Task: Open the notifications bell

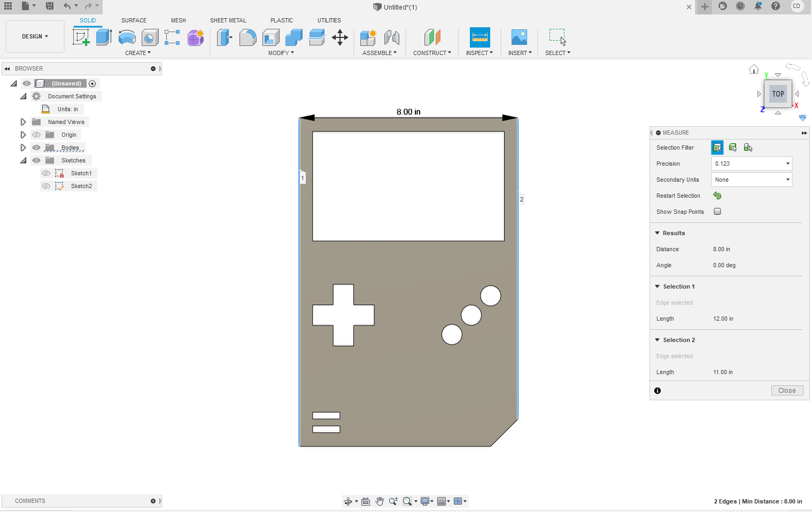Action: coord(758,6)
